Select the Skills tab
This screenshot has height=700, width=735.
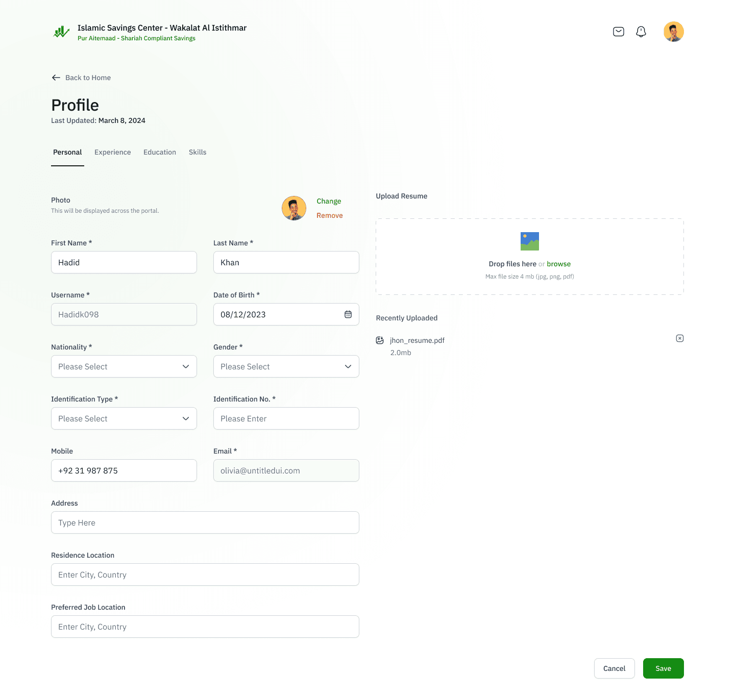coord(198,152)
